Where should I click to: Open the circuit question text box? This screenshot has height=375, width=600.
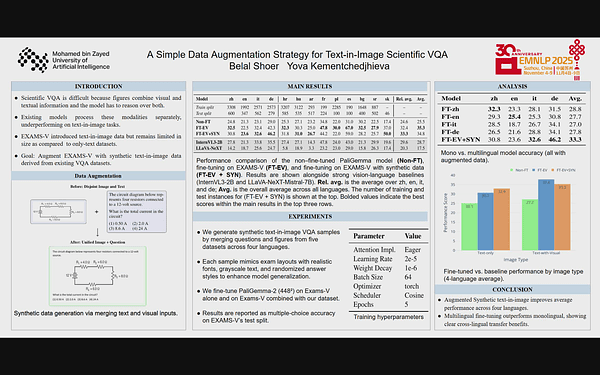137,211
